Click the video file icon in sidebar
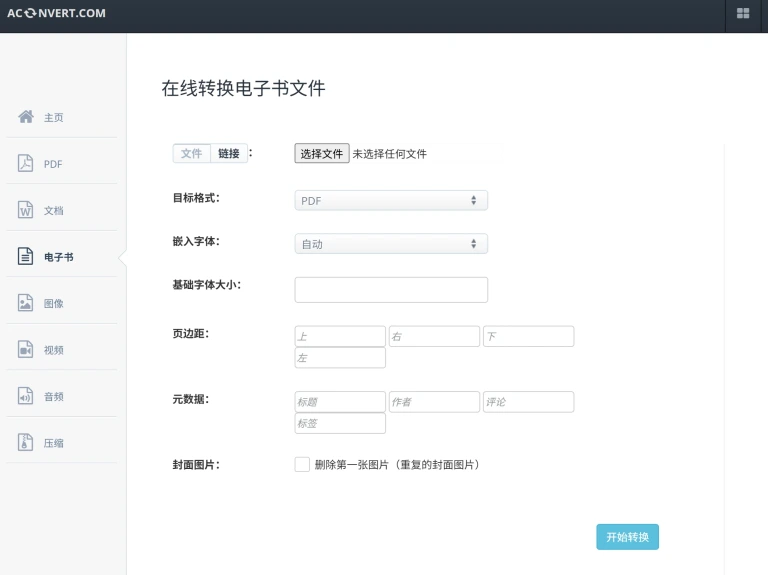This screenshot has width=768, height=575. point(25,349)
